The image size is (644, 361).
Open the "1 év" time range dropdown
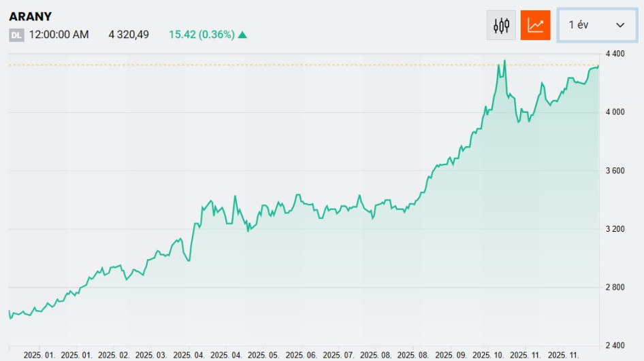point(596,25)
